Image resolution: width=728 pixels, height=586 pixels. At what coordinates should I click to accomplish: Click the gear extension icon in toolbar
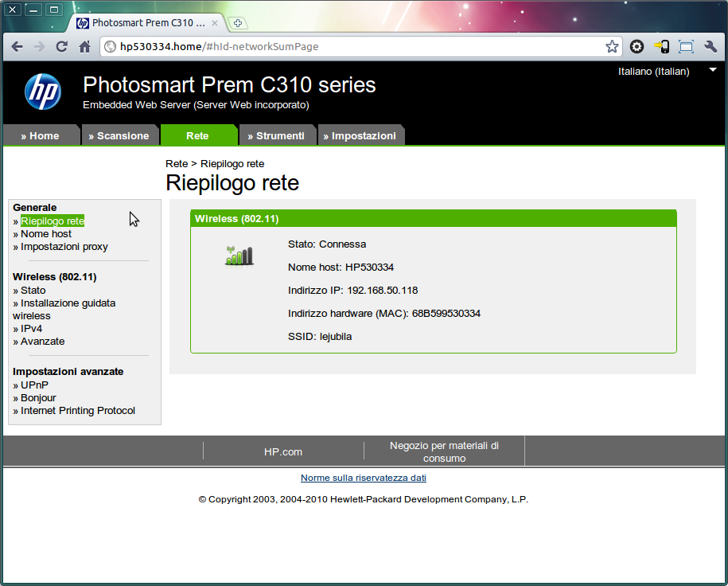tap(637, 46)
